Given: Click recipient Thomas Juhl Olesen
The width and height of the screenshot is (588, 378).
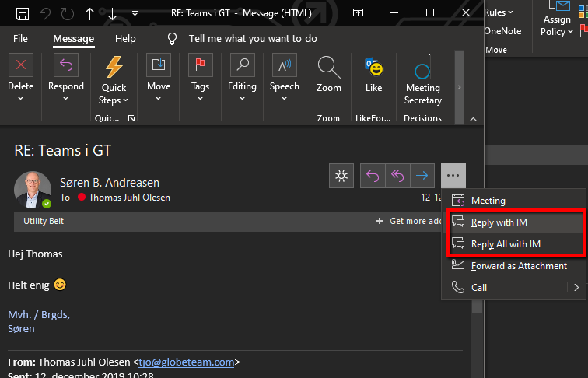Looking at the screenshot, I should 129,198.
